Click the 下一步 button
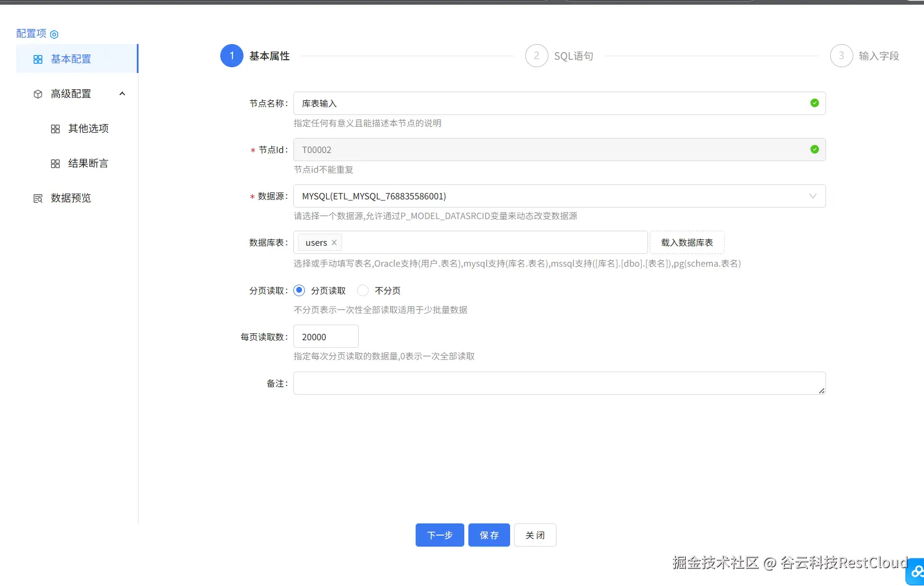Image resolution: width=924 pixels, height=586 pixels. tap(439, 535)
